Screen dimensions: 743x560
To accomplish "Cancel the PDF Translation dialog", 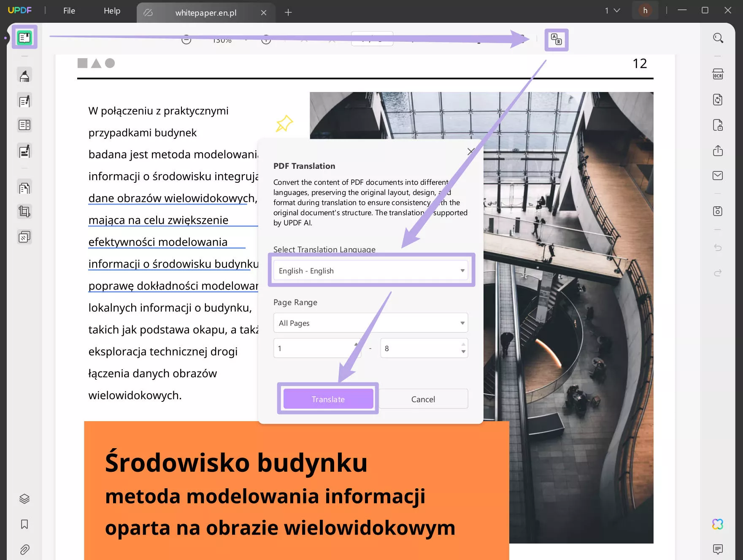I will coord(423,399).
